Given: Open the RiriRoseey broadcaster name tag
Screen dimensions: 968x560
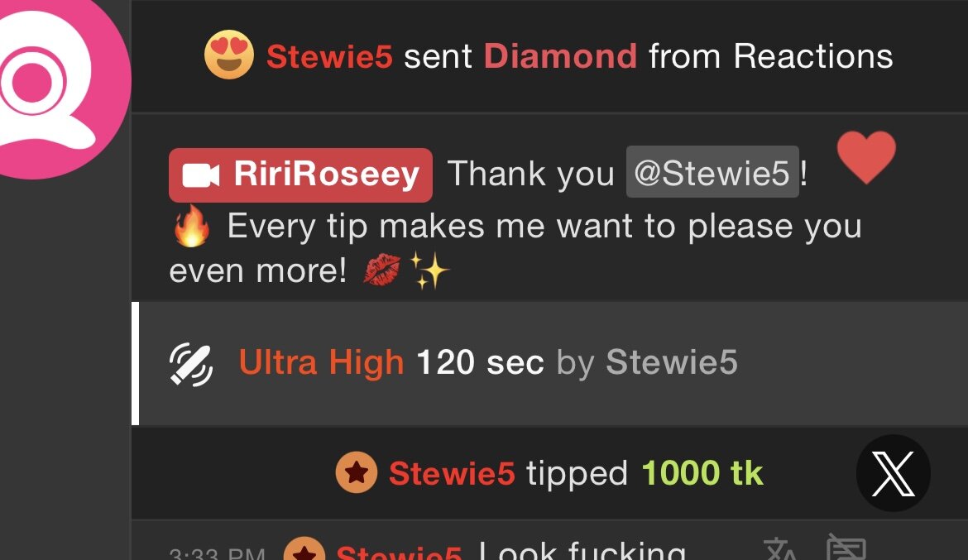Looking at the screenshot, I should pyautogui.click(x=300, y=175).
